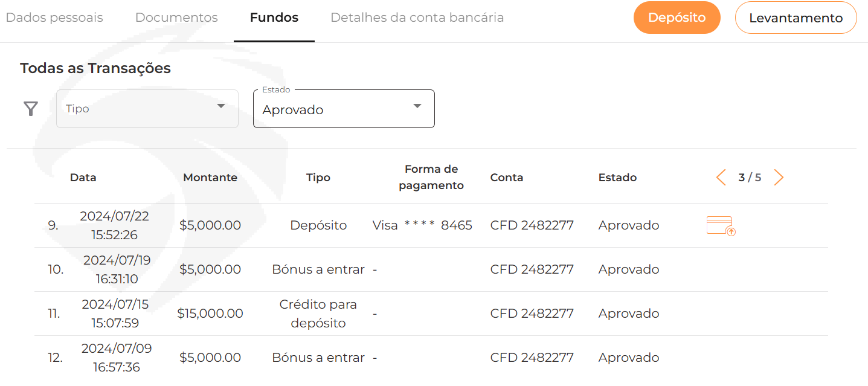Click the card deposit icon in row 9

(721, 226)
